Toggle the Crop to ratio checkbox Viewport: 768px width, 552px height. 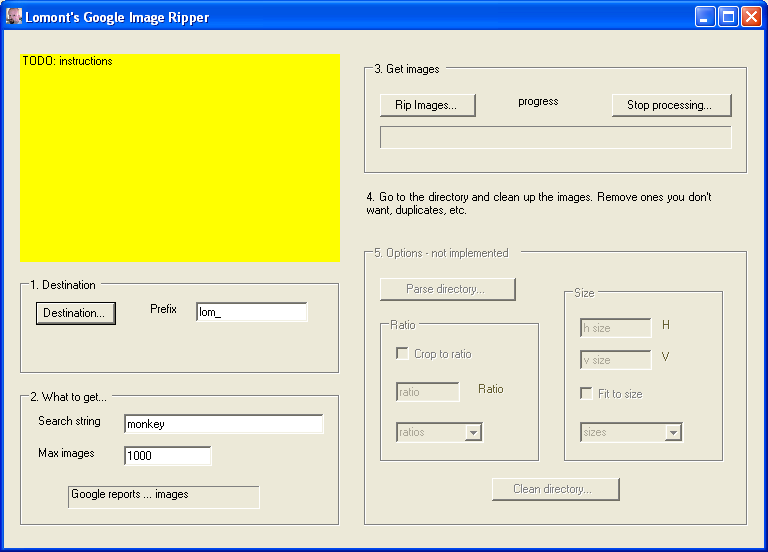tap(402, 354)
